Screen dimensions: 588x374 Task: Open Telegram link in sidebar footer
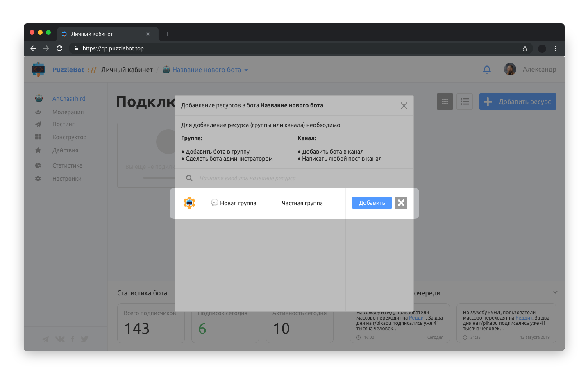[x=46, y=339]
